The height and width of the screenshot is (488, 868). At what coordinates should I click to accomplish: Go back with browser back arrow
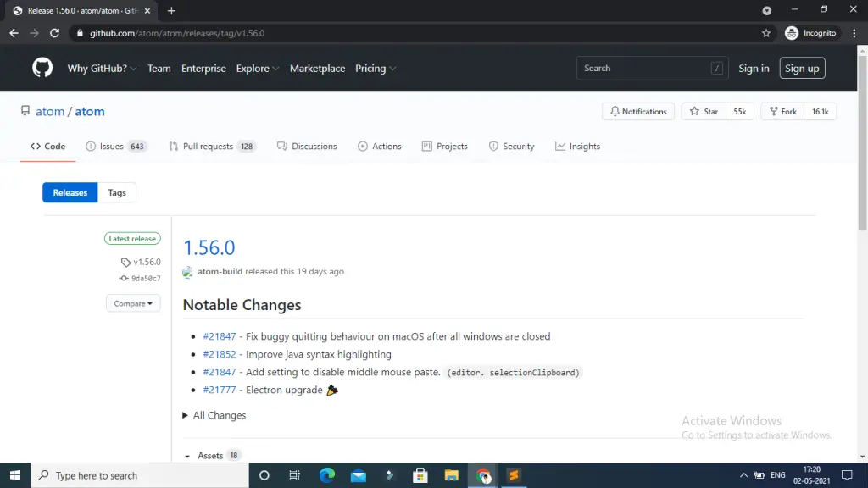[x=14, y=33]
